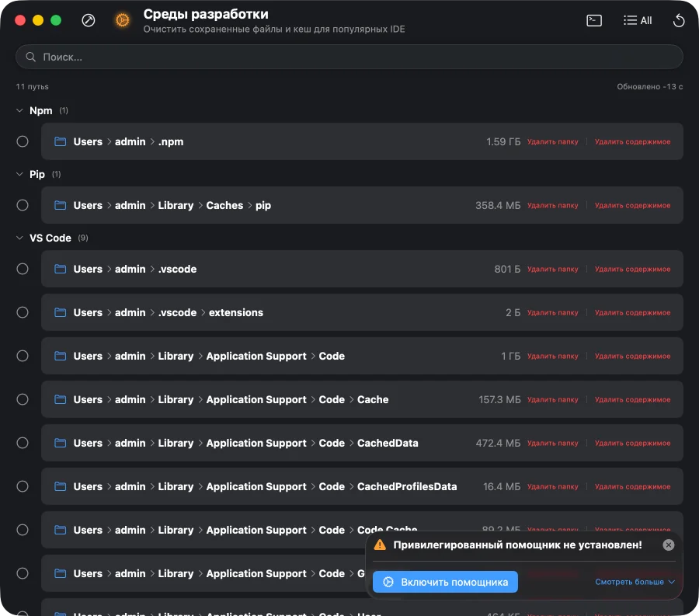Select the .vscode extensions row radio button

23,312
